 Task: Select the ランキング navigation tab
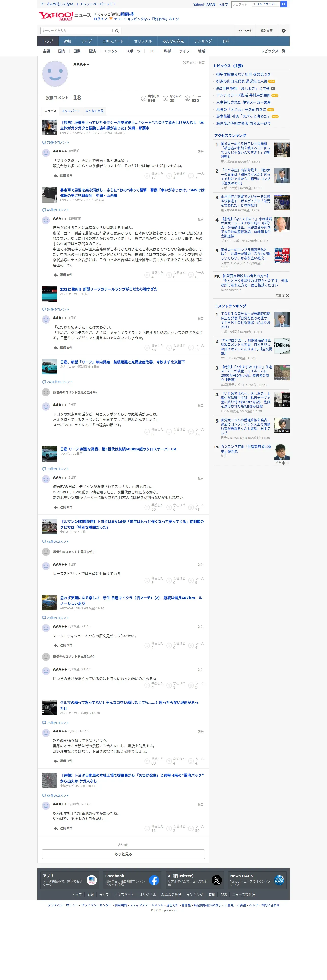(x=203, y=41)
